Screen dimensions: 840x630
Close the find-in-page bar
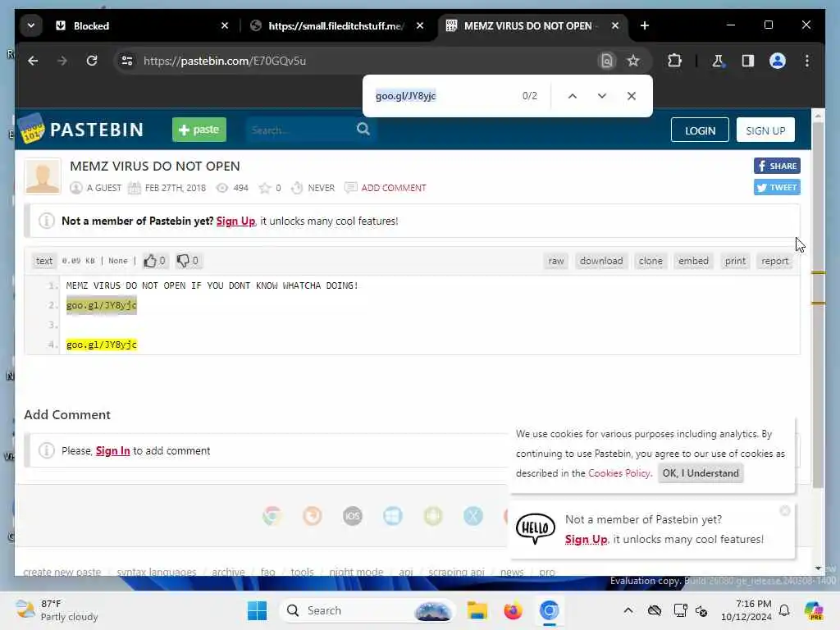coord(632,96)
